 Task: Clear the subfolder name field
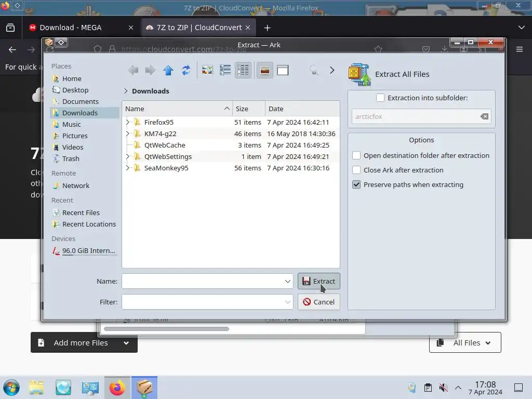coord(484,116)
